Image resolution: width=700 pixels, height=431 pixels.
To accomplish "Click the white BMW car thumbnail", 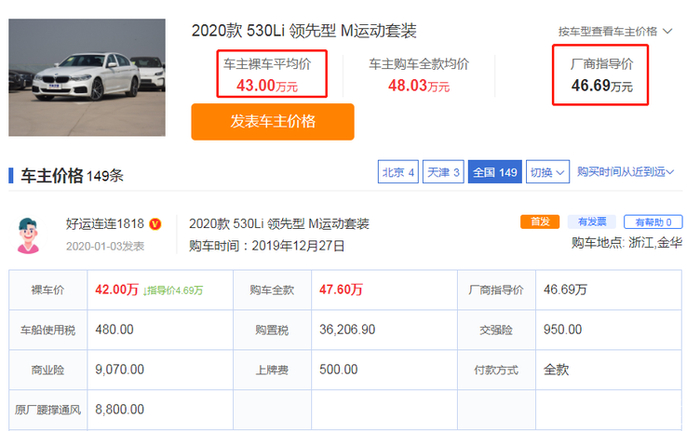I will (87, 77).
